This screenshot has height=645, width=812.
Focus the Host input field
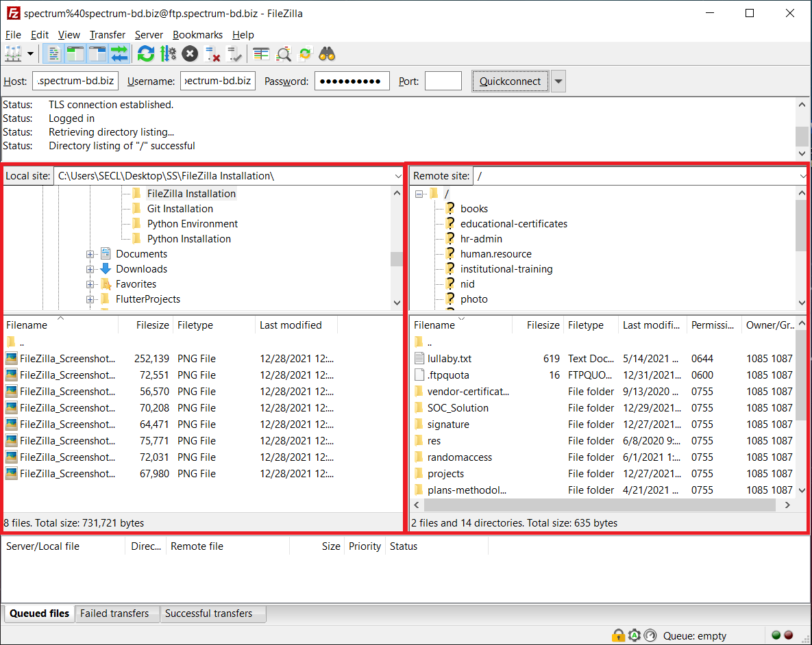tap(75, 81)
